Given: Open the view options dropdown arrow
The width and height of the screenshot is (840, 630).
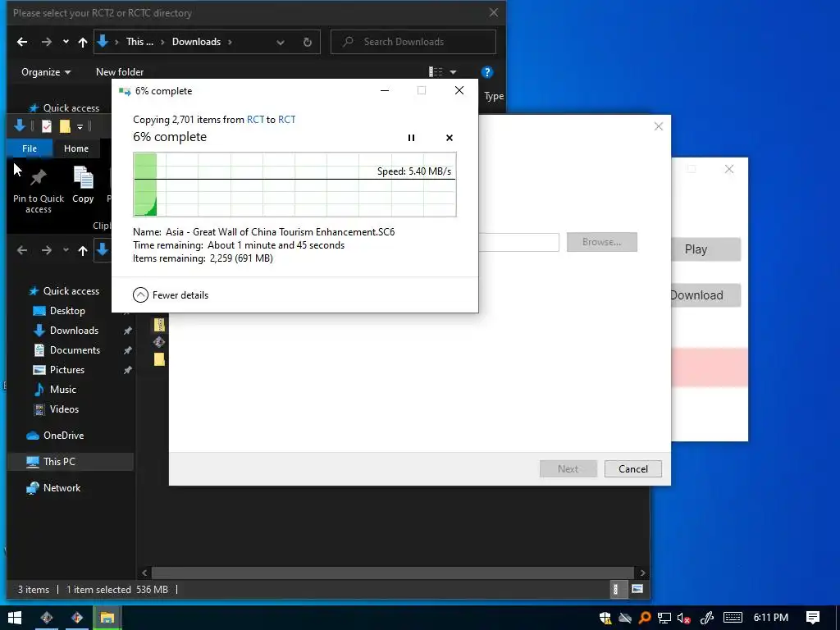Looking at the screenshot, I should (453, 72).
